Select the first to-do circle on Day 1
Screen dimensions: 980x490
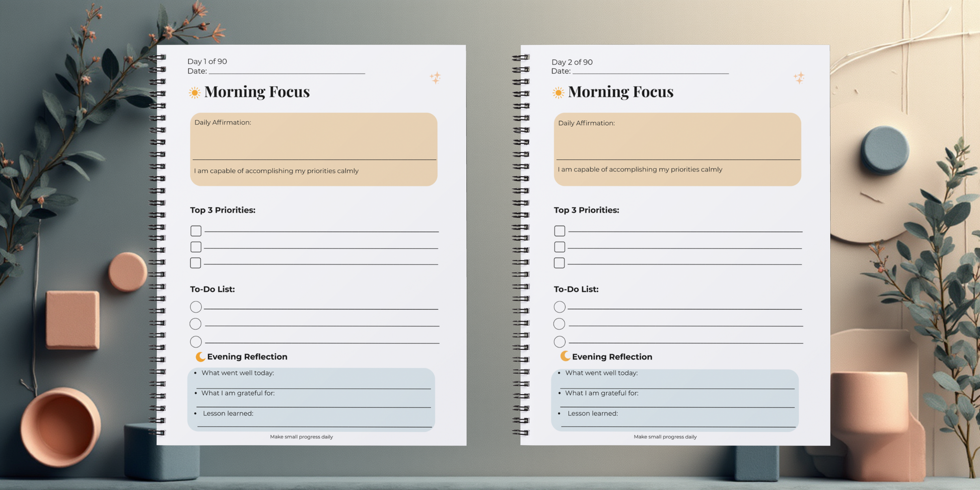tap(196, 307)
